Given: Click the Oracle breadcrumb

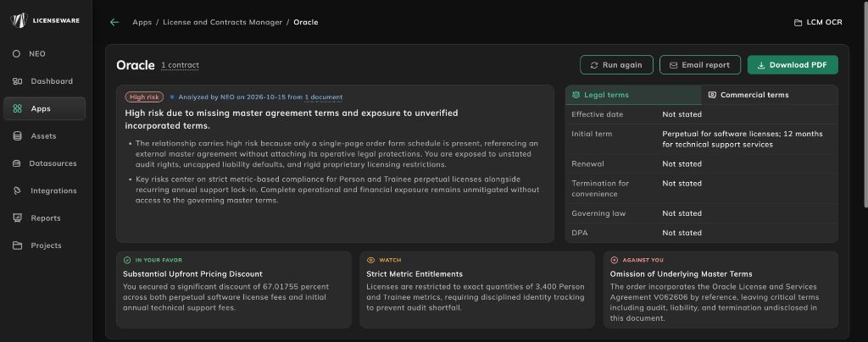Looking at the screenshot, I should (x=305, y=22).
